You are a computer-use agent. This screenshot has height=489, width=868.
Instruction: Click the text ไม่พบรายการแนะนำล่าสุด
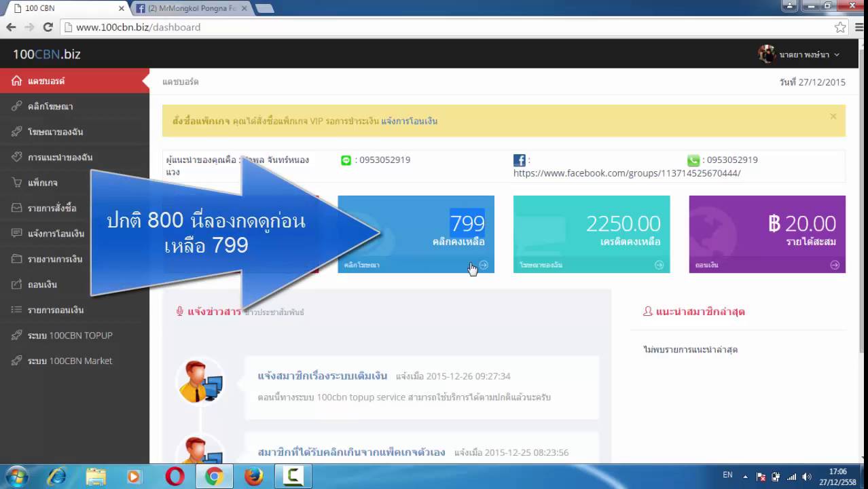tap(690, 350)
